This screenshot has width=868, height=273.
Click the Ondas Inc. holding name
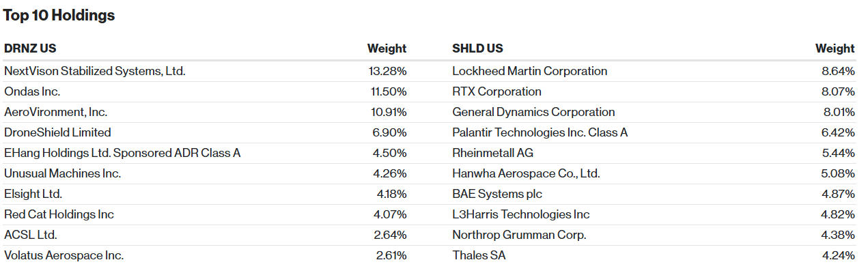click(33, 91)
